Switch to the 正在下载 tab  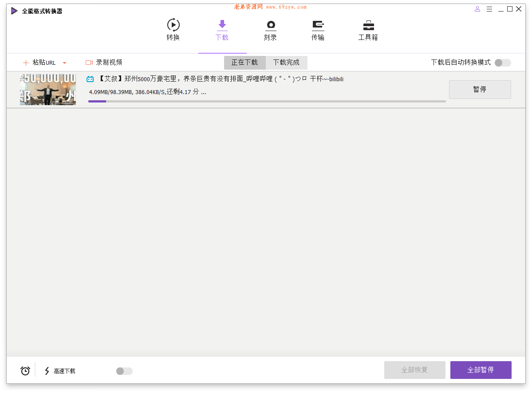pos(244,63)
